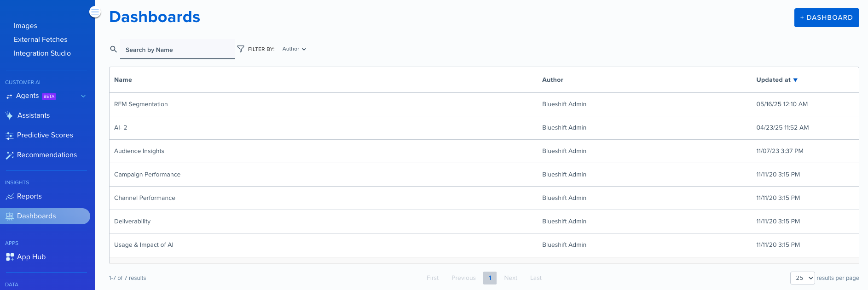Click the 04/23/25 11:52 AM timestamp
The width and height of the screenshot is (868, 290).
click(x=782, y=128)
